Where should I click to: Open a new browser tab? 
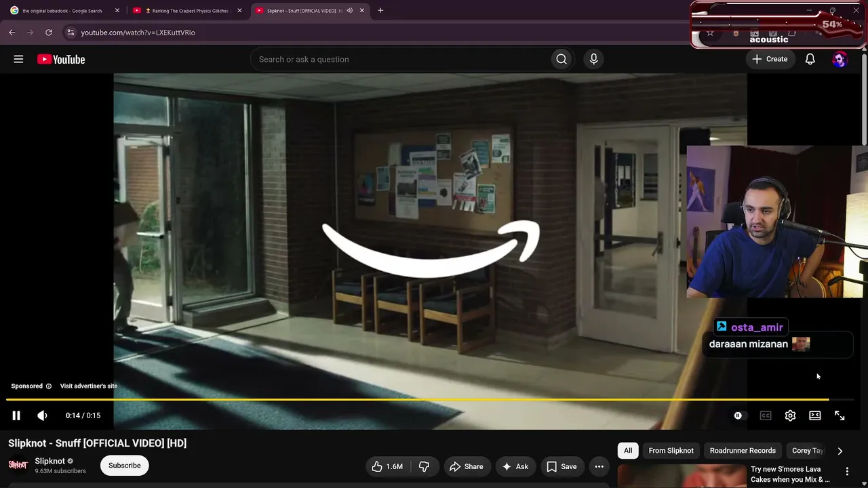[x=380, y=11]
